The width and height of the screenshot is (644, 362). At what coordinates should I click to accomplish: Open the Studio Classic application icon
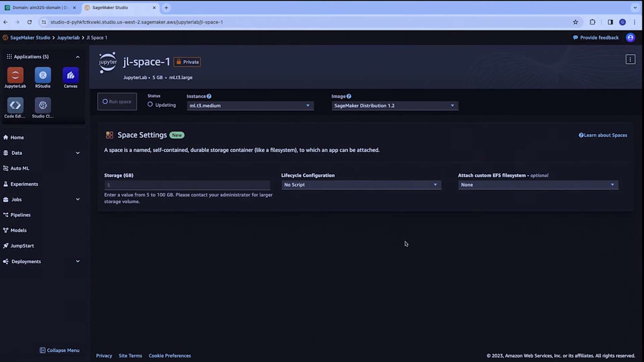(43, 105)
